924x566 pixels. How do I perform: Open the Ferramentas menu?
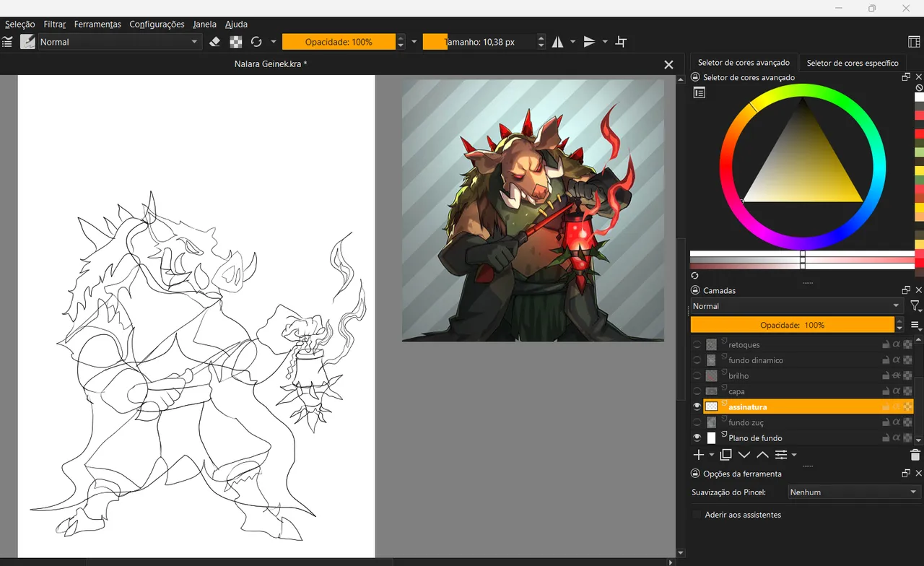[x=97, y=24]
